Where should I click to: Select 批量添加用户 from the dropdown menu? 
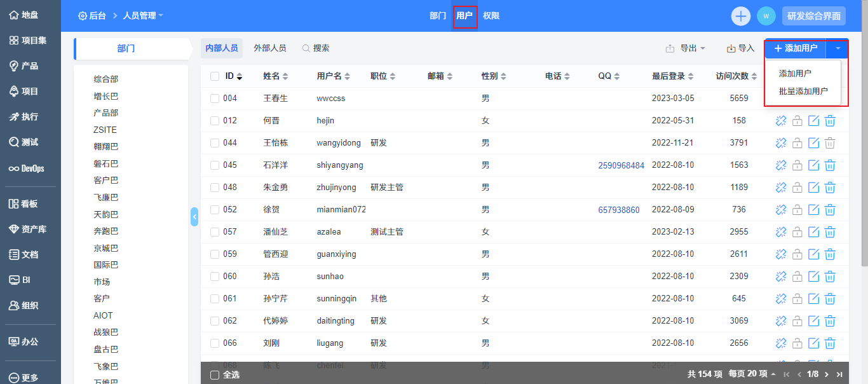[803, 91]
